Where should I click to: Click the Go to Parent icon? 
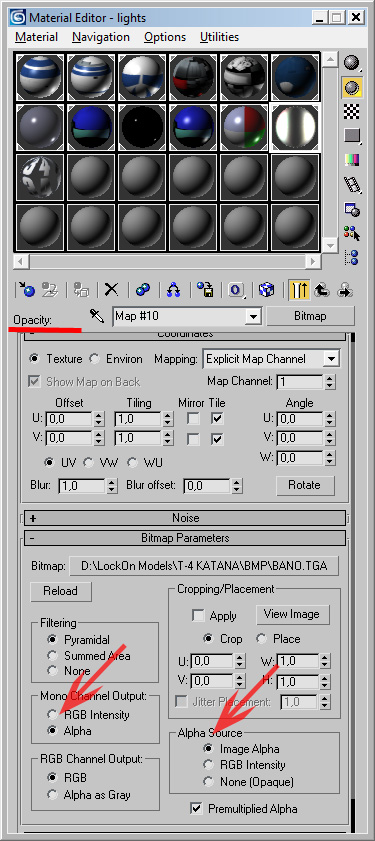pos(322,290)
